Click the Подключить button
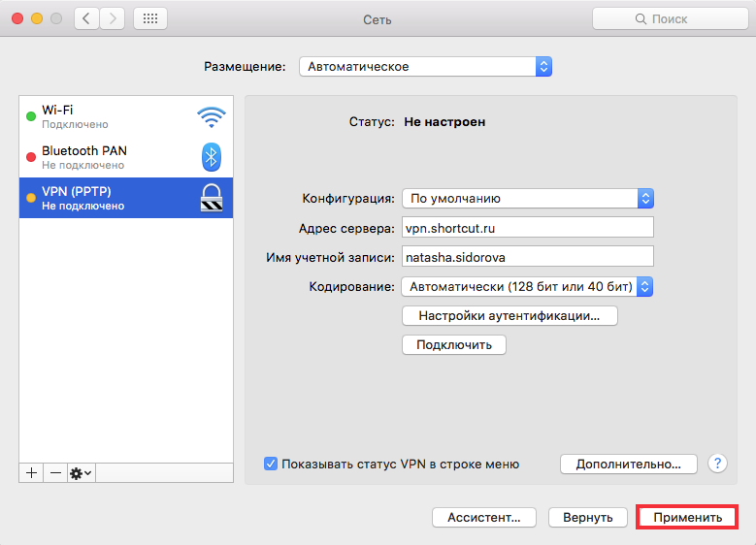 pos(454,345)
